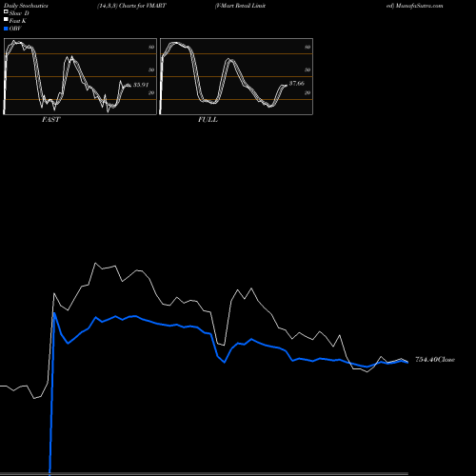Click the 35.91 value in FAST chart

pyautogui.click(x=141, y=85)
